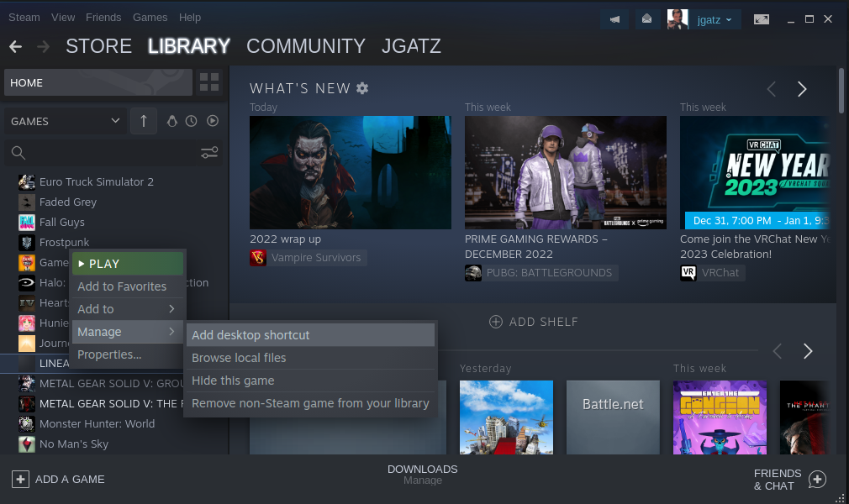Select Faded Grey in games list
The height and width of the screenshot is (504, 849).
(x=68, y=202)
